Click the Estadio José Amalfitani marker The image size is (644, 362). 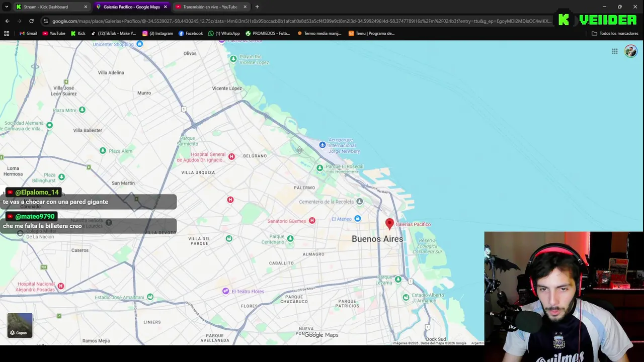click(150, 297)
